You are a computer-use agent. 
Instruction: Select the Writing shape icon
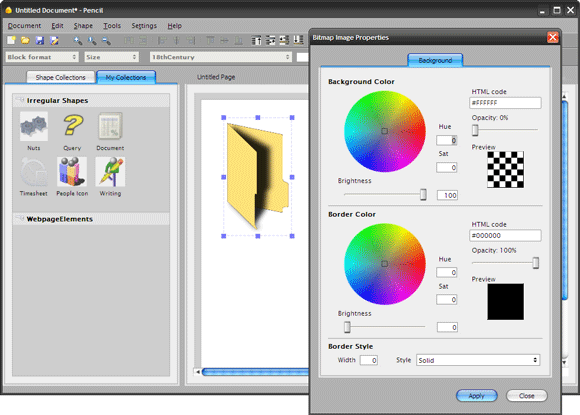[x=110, y=172]
